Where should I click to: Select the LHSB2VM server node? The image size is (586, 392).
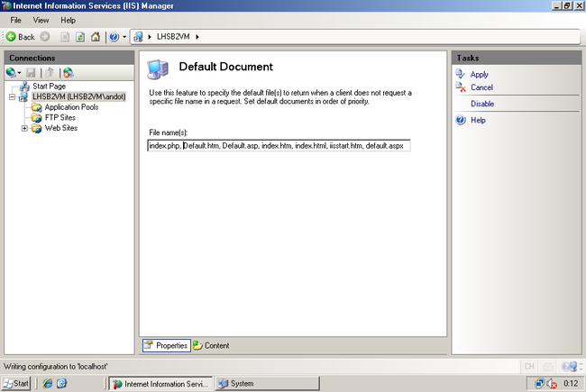(x=78, y=96)
